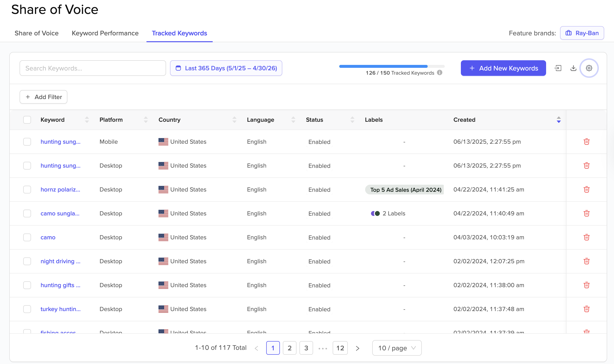Tick checkbox for night driving ... keyword
This screenshot has height=364, width=614.
(27, 261)
